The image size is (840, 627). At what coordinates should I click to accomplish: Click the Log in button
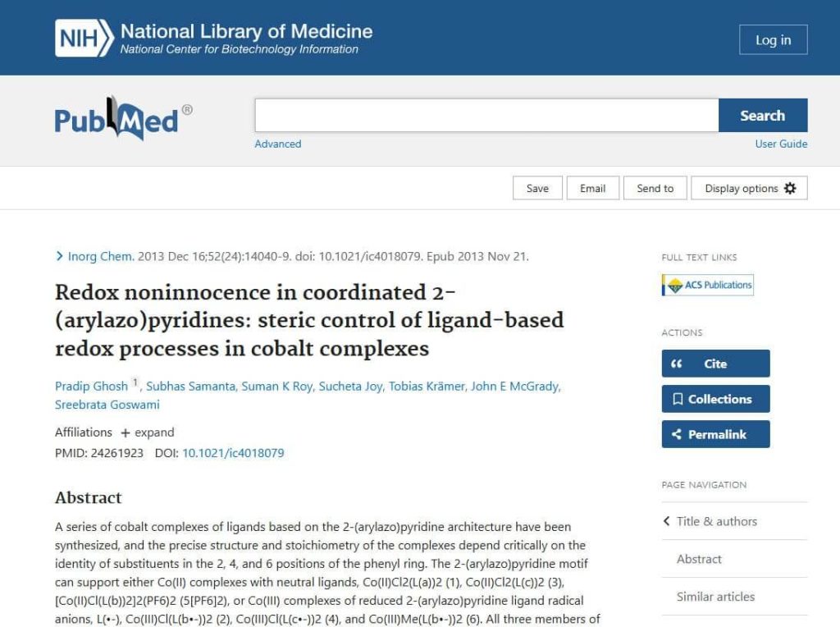point(773,39)
